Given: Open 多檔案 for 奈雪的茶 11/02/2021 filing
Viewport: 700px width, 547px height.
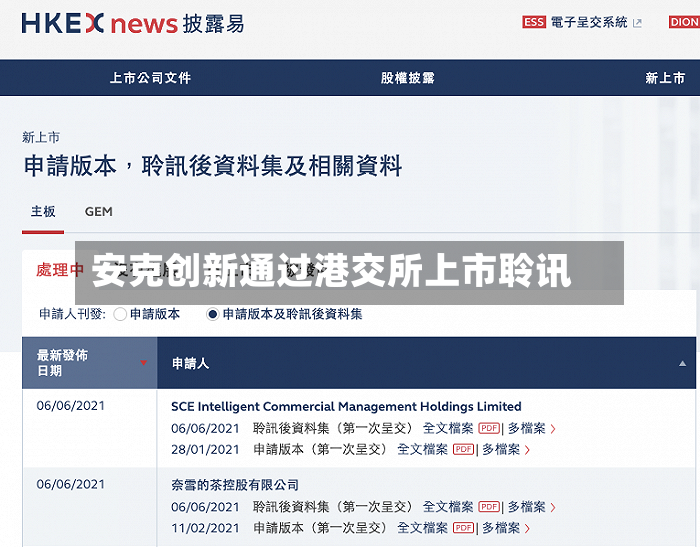Looking at the screenshot, I should pyautogui.click(x=501, y=528).
